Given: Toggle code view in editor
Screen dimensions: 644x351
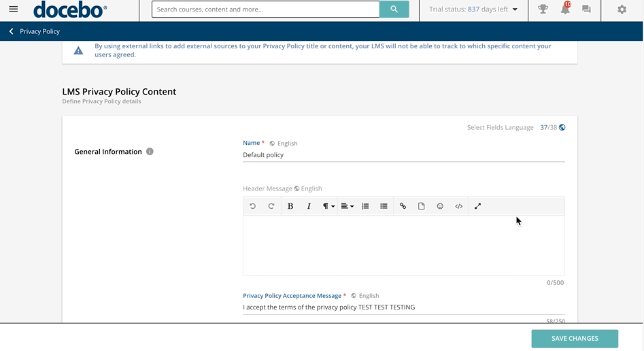Looking at the screenshot, I should pos(459,206).
